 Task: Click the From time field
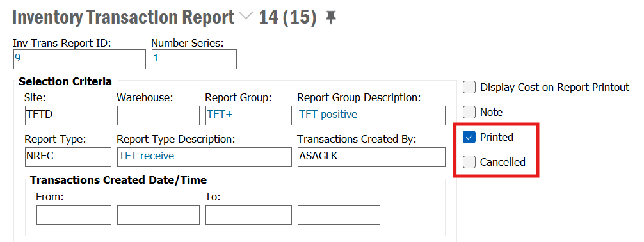[x=158, y=215]
